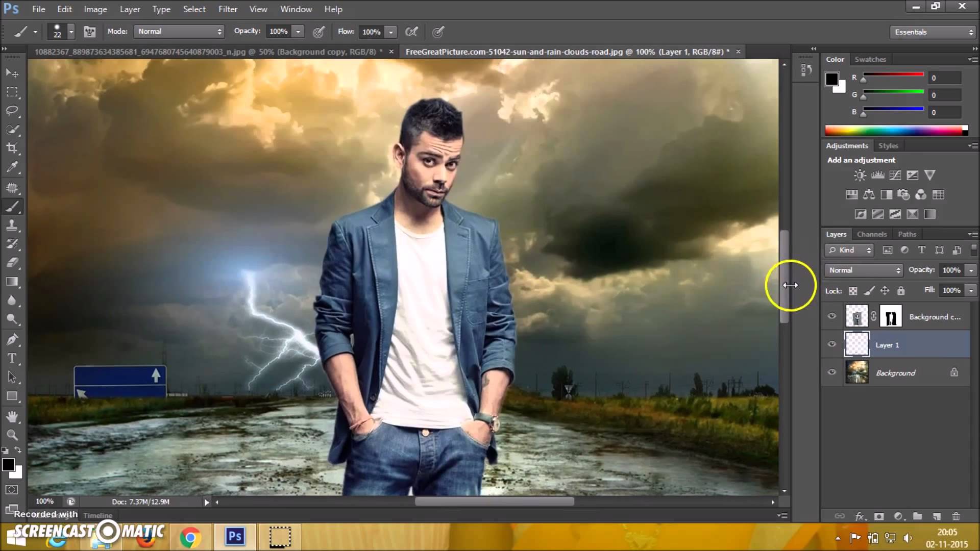The image size is (980, 551).
Task: Select the Gradient tool
Action: [x=12, y=282]
